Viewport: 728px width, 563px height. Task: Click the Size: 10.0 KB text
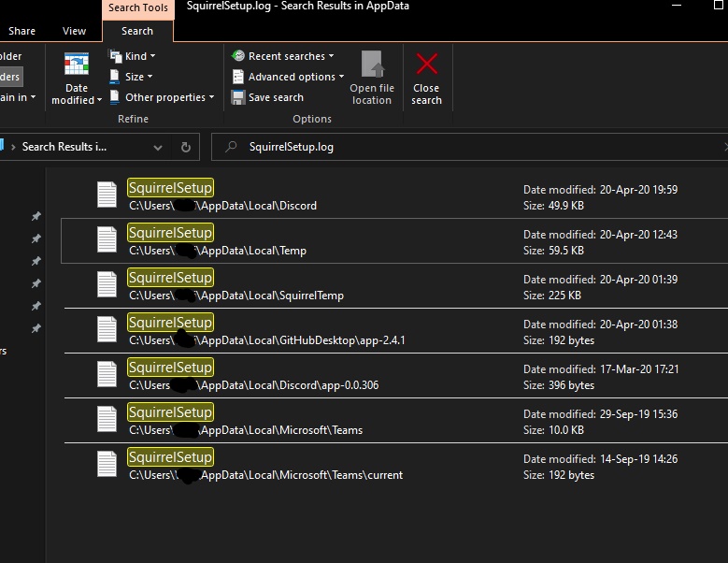tap(553, 430)
